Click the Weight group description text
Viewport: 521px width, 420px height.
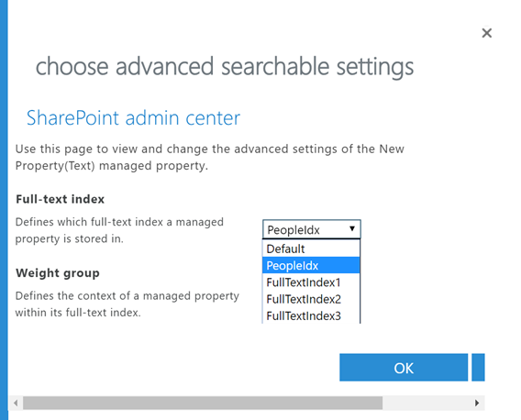click(x=127, y=304)
